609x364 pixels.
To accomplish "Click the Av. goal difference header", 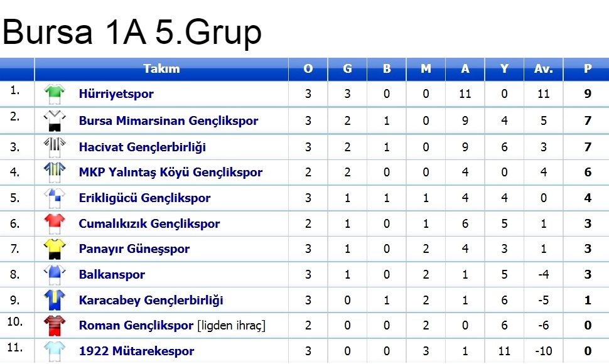I will click(543, 69).
